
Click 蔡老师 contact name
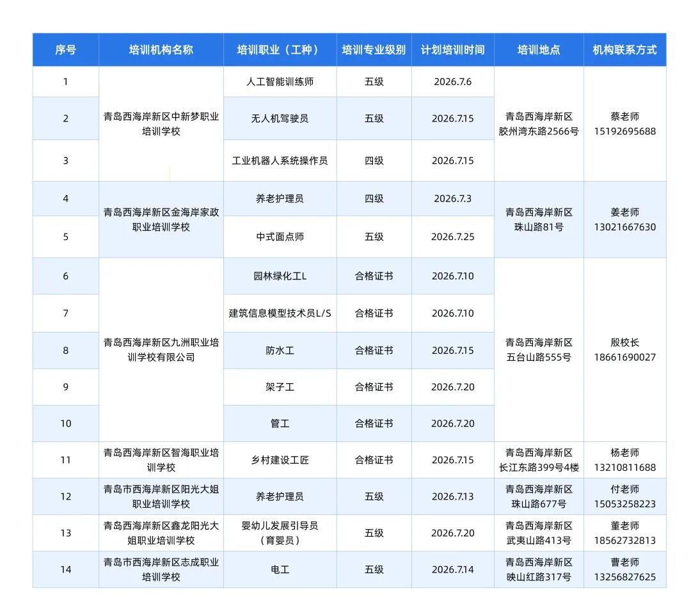(x=624, y=117)
